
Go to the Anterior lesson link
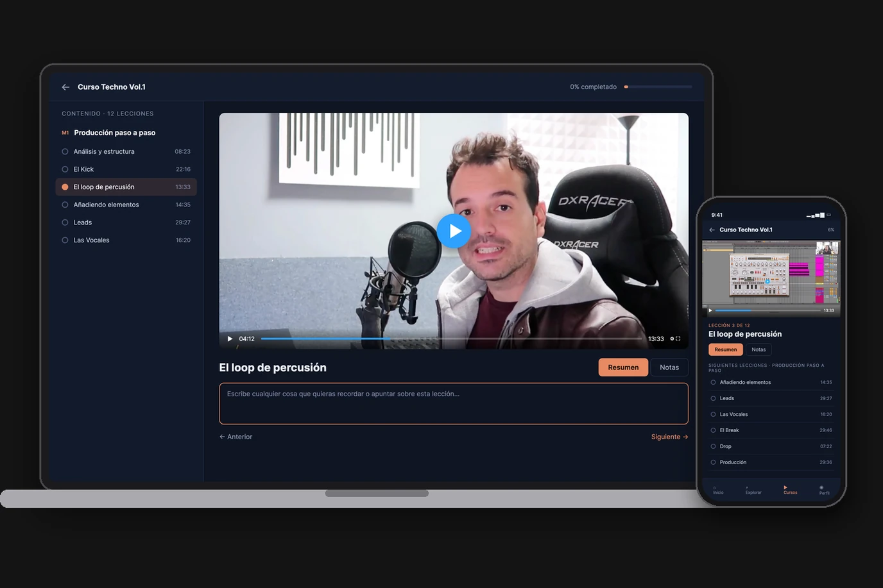coord(236,437)
